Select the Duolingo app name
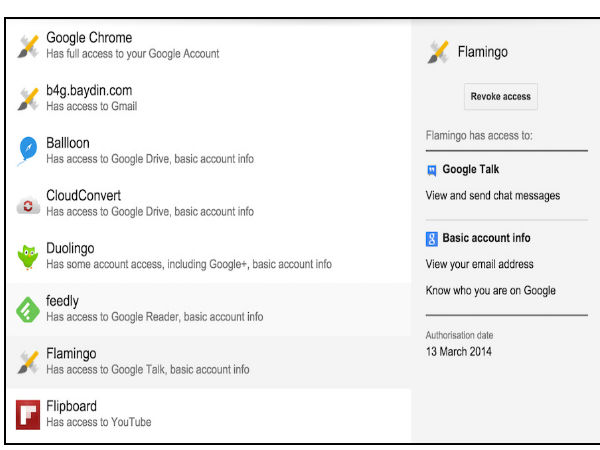Screen dimensions: 600x450 tap(70, 248)
